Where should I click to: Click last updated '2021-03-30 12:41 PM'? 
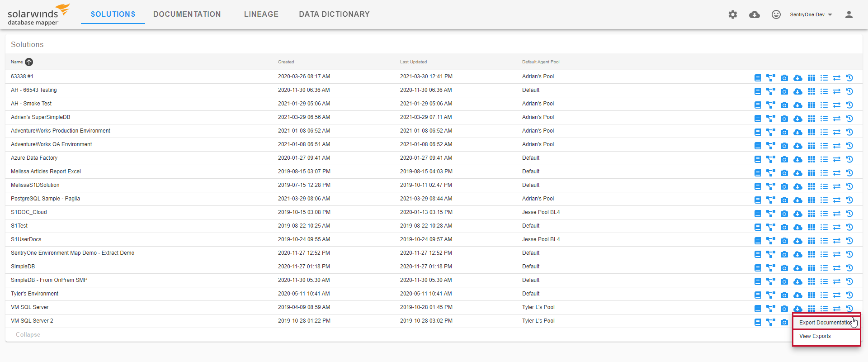[x=426, y=76]
